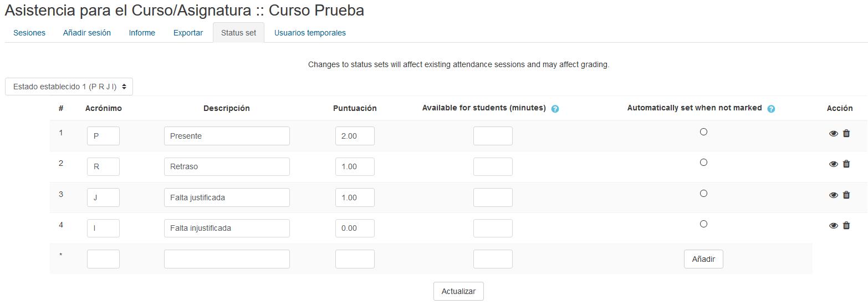Hide the Retraso status using eye icon
Screen dimensions: 868x304
pos(833,164)
